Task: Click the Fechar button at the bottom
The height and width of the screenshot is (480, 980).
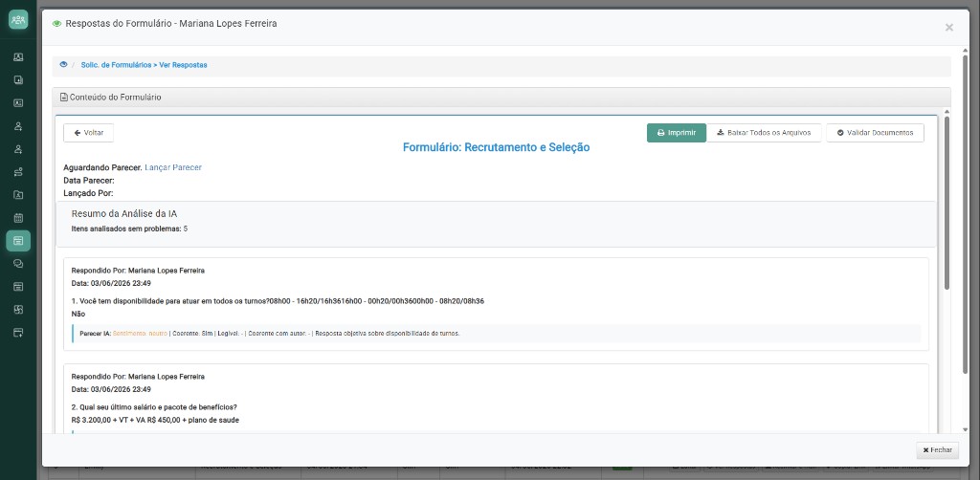Action: click(x=938, y=450)
